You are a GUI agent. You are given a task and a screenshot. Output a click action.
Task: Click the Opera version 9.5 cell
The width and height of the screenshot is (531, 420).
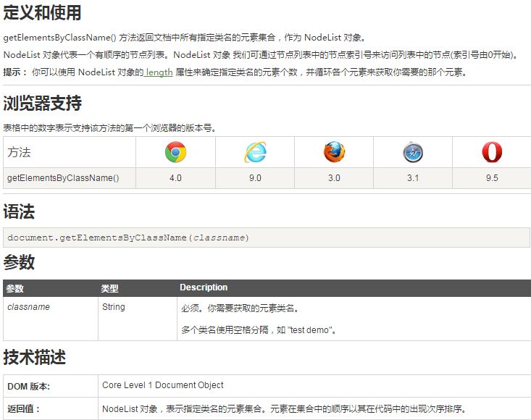pos(492,178)
